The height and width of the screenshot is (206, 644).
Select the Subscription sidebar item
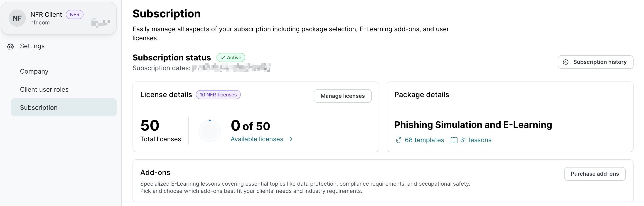point(39,108)
